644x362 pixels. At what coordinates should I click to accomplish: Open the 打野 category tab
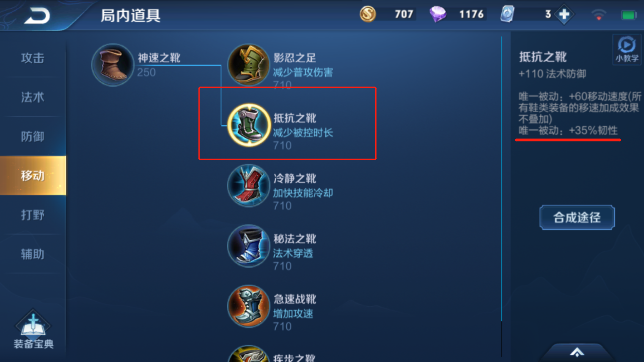33,215
